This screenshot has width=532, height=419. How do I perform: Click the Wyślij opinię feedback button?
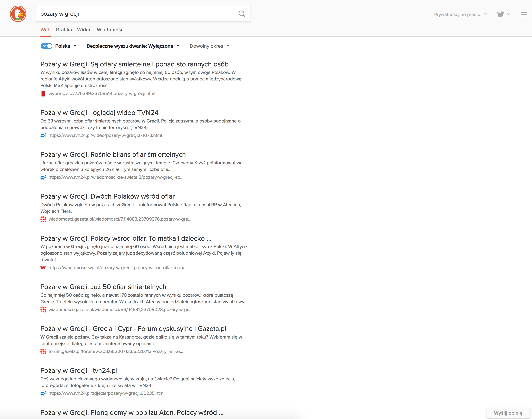[508, 413]
